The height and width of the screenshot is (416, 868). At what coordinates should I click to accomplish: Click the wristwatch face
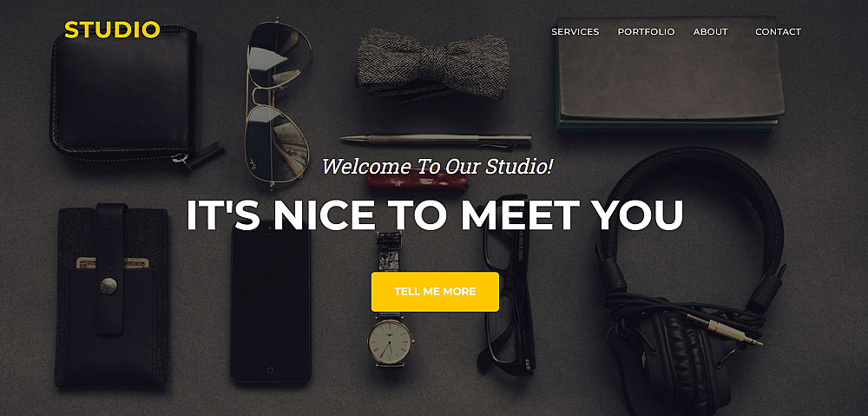point(391,342)
